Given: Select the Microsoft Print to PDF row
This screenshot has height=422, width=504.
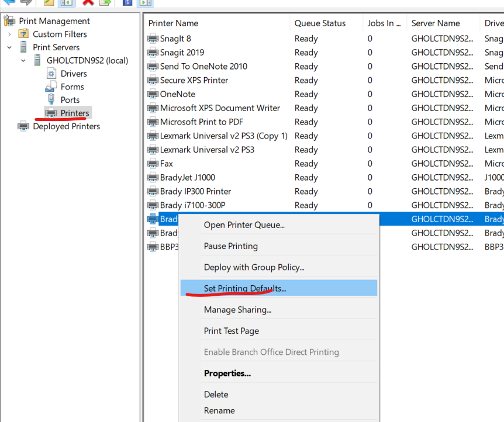Looking at the screenshot, I should pos(201,122).
